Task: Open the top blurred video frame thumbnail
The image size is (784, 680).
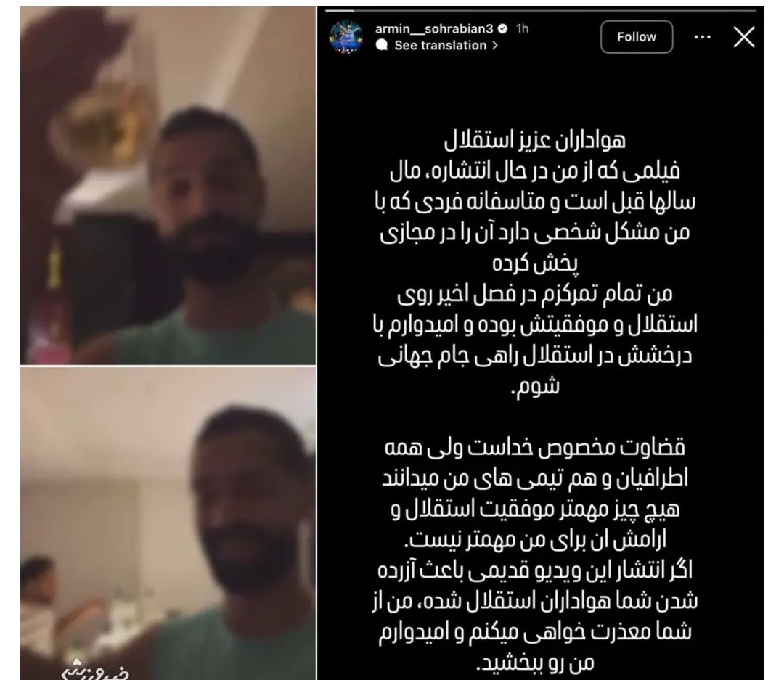Action: (x=168, y=185)
